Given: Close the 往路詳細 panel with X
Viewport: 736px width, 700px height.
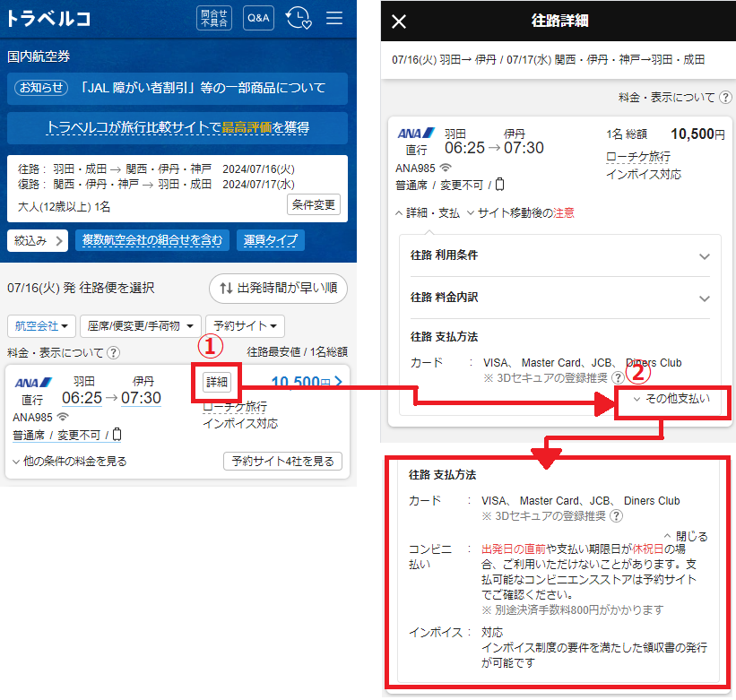Looking at the screenshot, I should [400, 22].
